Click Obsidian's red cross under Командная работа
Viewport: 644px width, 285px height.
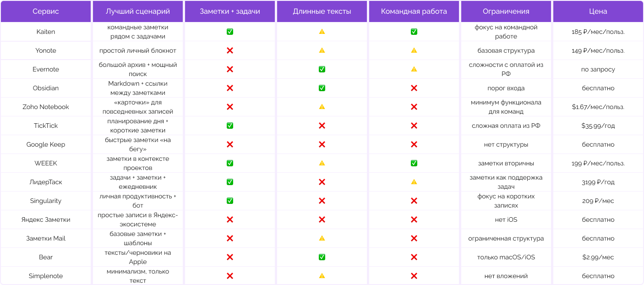414,88
